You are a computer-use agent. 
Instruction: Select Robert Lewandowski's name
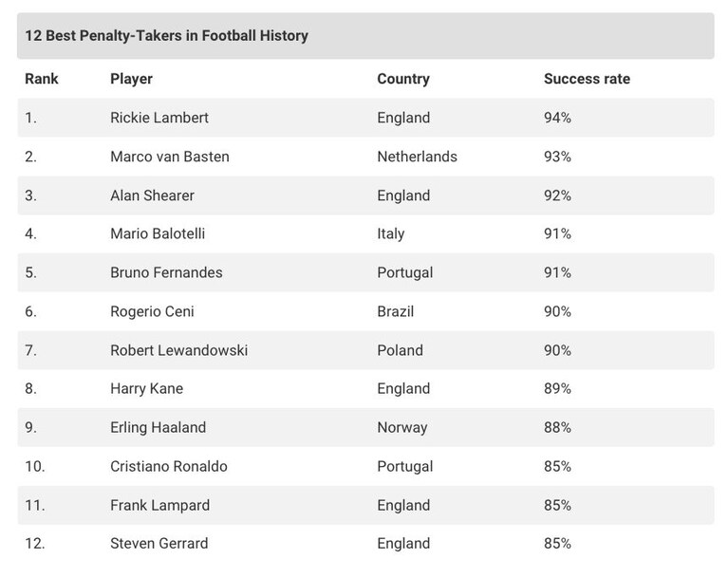coord(178,350)
